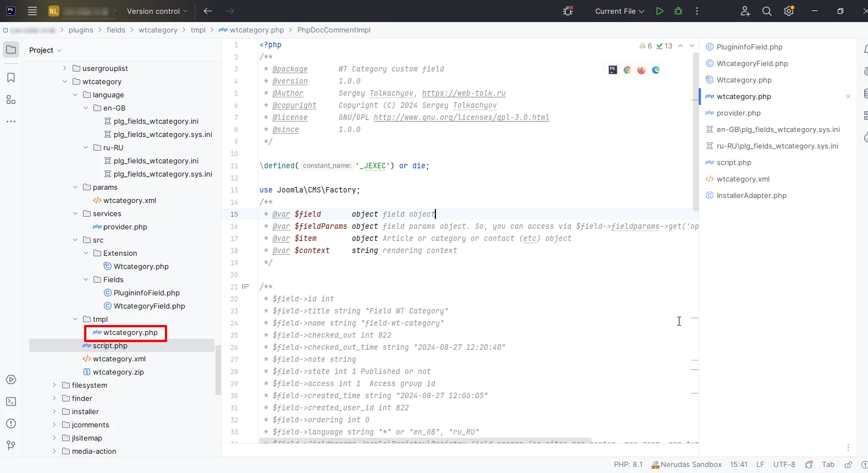Open the Structure tool window icon
The width and height of the screenshot is (868, 473).
11,100
